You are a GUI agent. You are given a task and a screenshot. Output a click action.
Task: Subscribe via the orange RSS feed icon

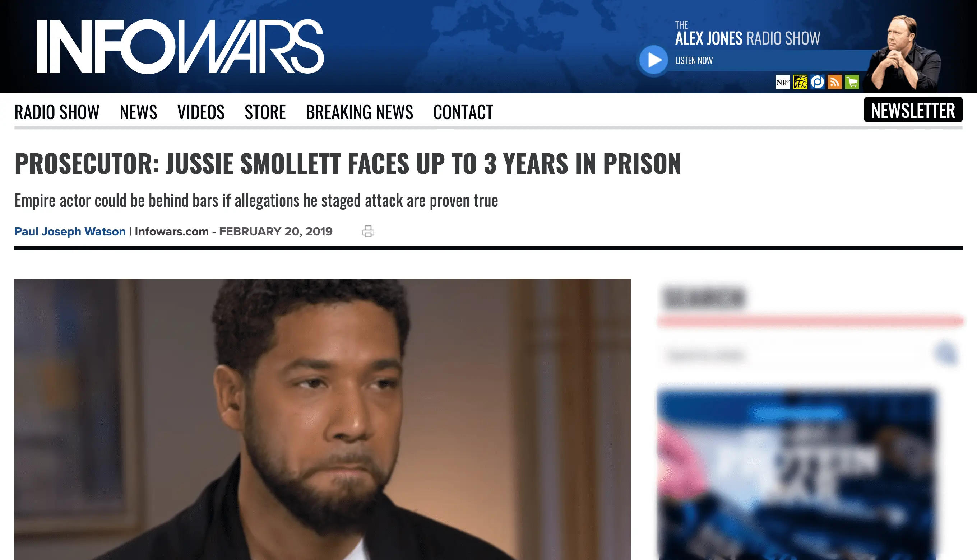pyautogui.click(x=834, y=82)
